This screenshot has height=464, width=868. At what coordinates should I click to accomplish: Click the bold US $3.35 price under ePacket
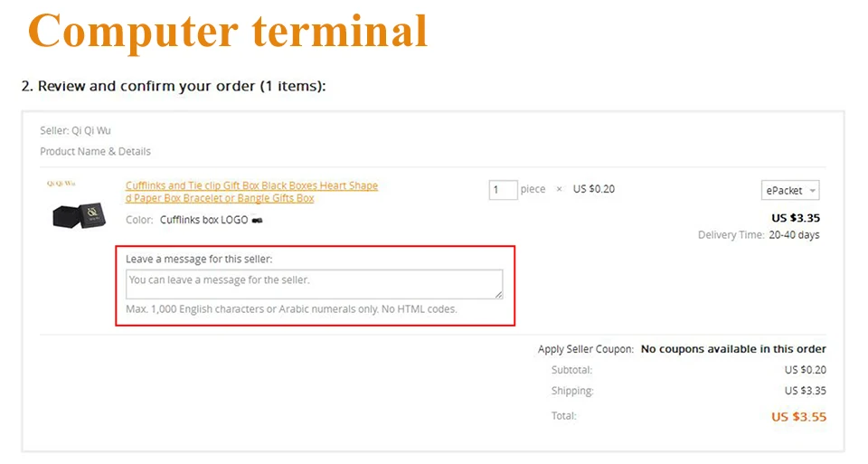pos(796,218)
